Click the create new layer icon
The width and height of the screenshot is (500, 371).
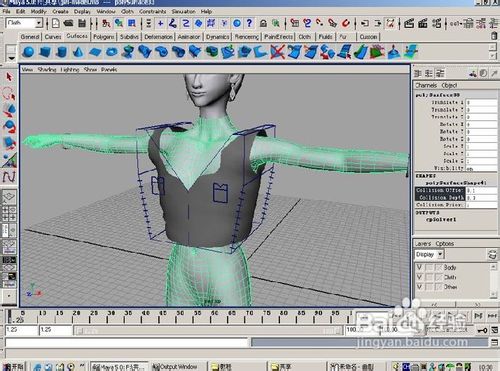click(492, 255)
